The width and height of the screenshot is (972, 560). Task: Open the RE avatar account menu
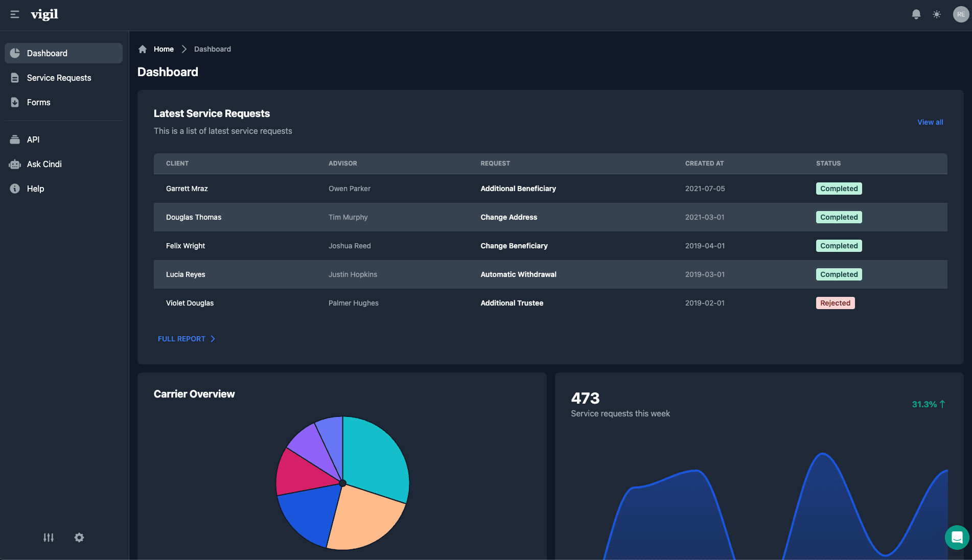tap(960, 14)
